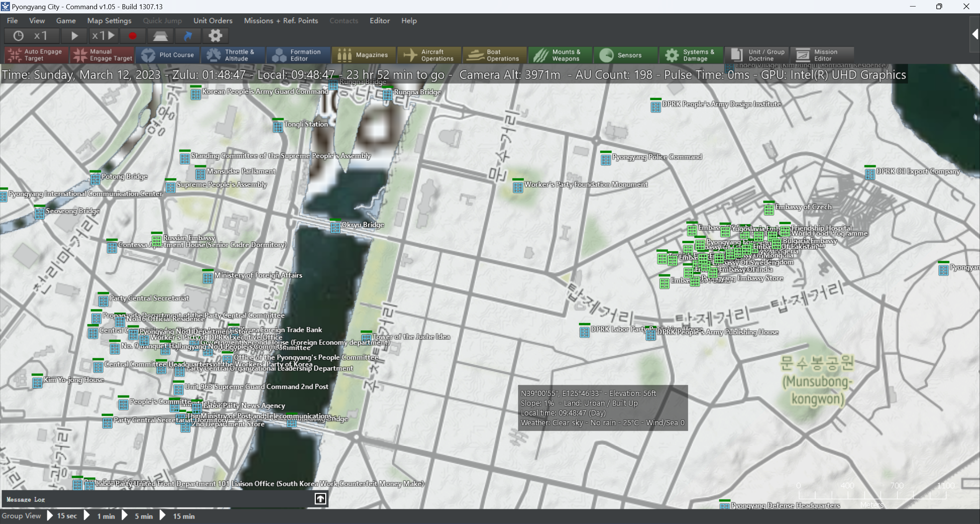The width and height of the screenshot is (980, 524).
Task: Open Boat Operations
Action: point(495,55)
